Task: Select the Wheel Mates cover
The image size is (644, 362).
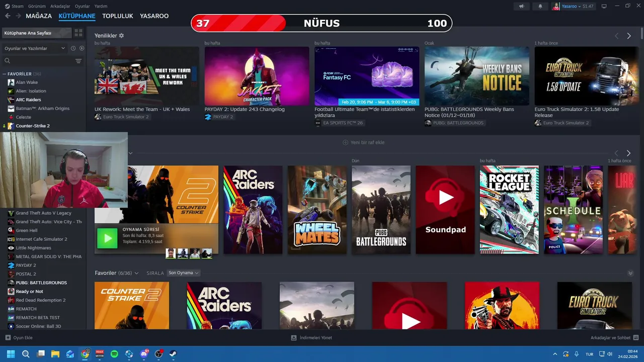Action: pos(317,210)
